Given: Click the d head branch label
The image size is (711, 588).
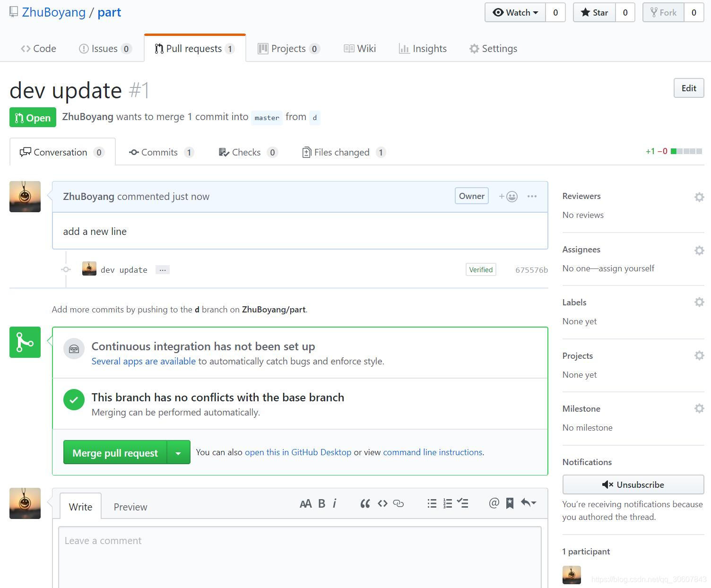Looking at the screenshot, I should click(x=315, y=118).
